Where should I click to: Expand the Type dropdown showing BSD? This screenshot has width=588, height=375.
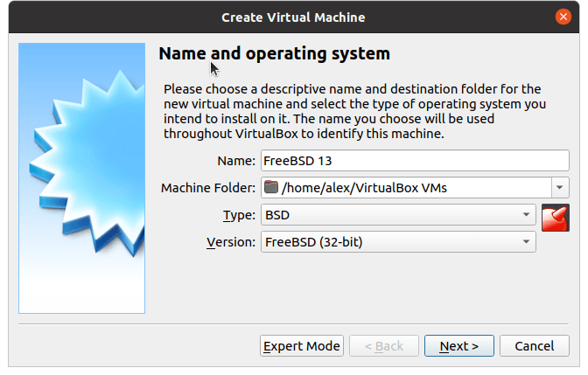tap(398, 215)
